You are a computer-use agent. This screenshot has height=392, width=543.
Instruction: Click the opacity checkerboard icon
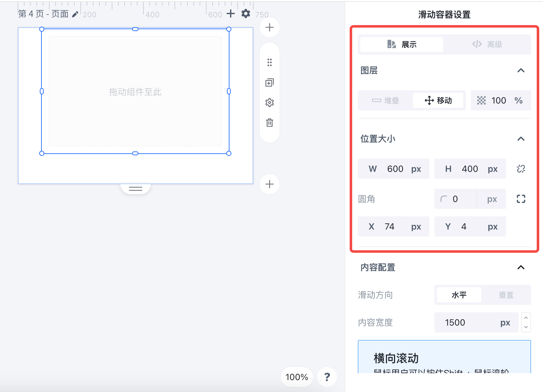[481, 100]
